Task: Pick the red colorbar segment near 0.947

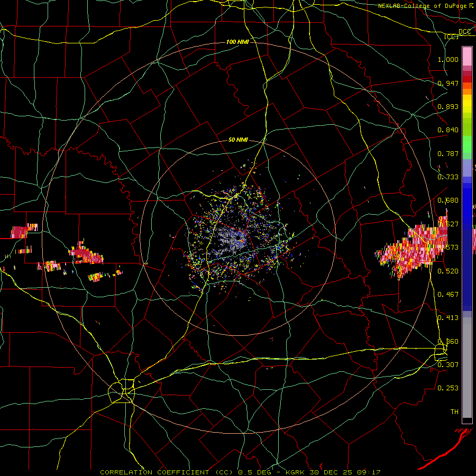Action: pos(467,79)
